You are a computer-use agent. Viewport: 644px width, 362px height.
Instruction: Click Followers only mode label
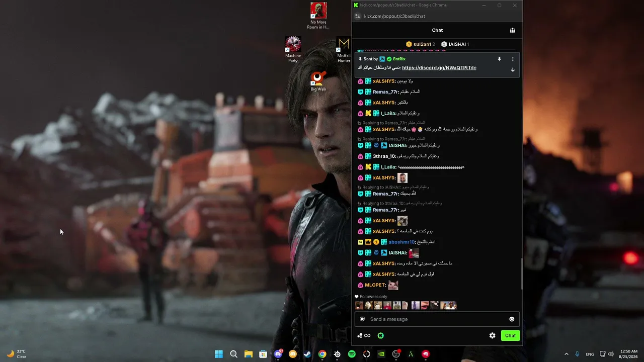pos(373,297)
